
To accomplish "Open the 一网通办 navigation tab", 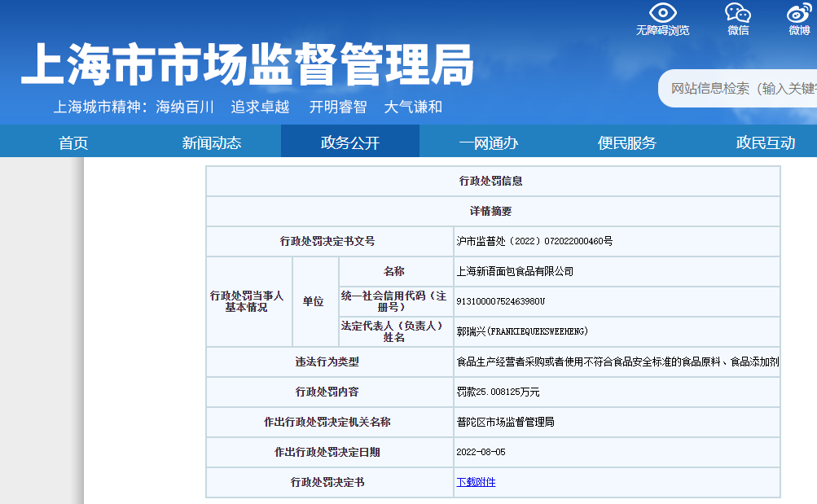I will [489, 143].
